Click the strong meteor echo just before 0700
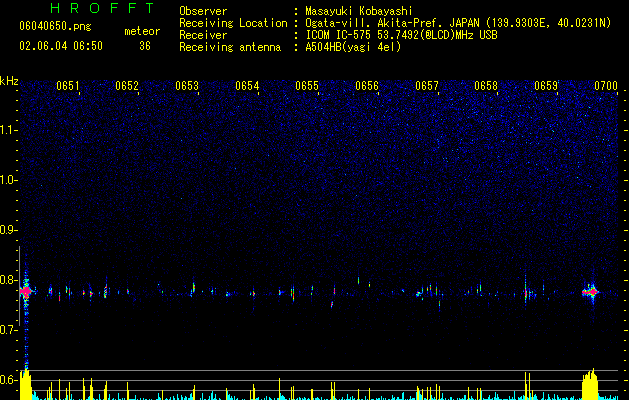 coord(591,292)
